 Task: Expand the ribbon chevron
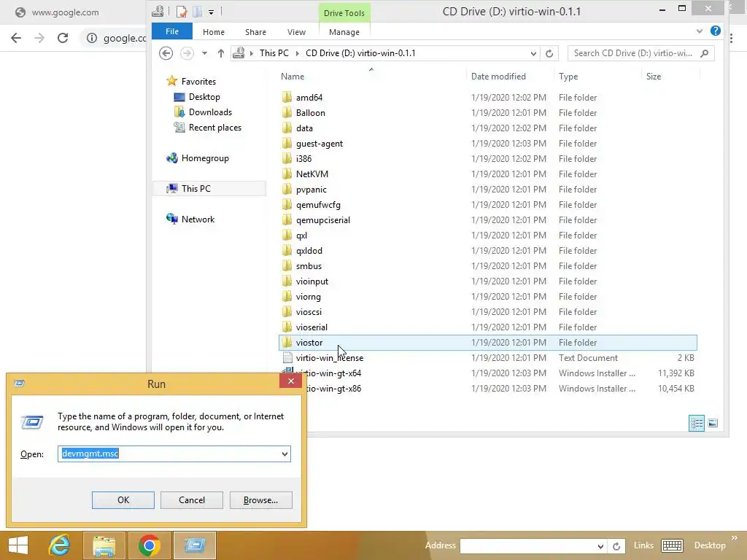699,31
